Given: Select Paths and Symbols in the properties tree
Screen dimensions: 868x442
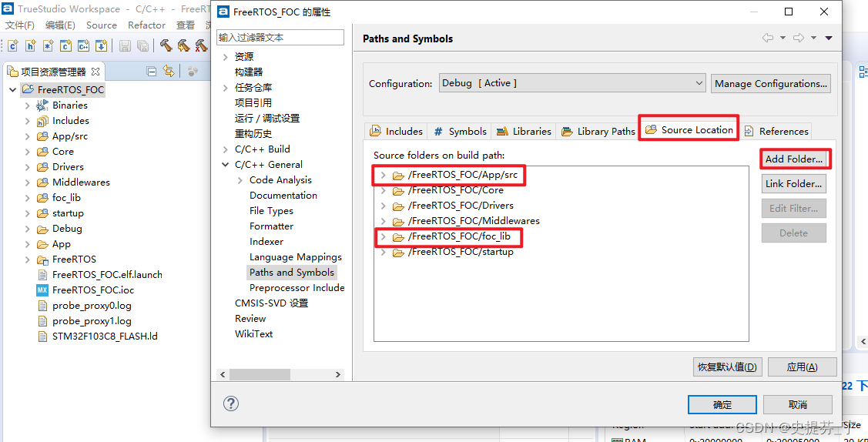Looking at the screenshot, I should [x=292, y=272].
